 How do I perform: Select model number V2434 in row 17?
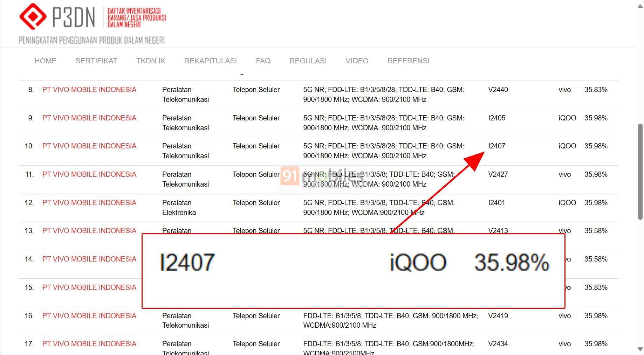(498, 344)
